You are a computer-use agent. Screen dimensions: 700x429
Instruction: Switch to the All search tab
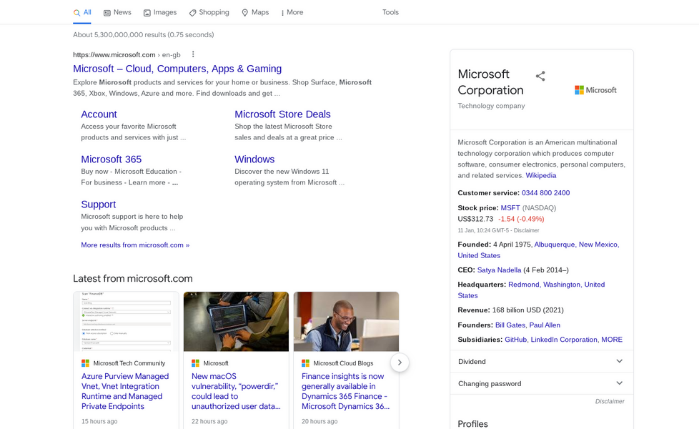tap(82, 12)
